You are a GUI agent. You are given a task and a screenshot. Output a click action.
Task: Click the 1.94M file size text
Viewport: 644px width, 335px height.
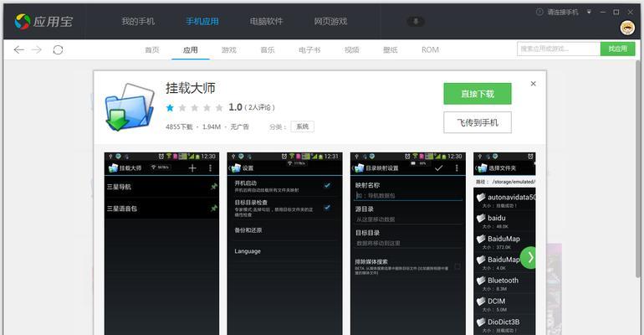[212, 126]
